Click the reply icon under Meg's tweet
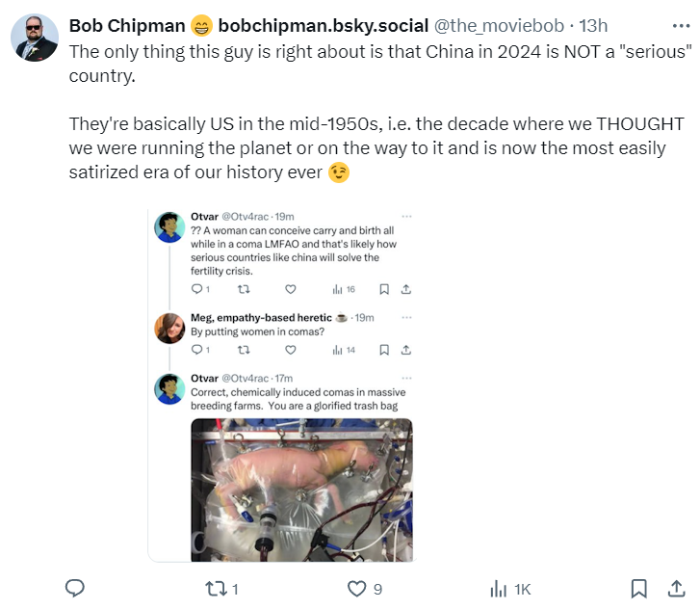Image resolution: width=700 pixels, height=609 pixels. click(x=196, y=350)
